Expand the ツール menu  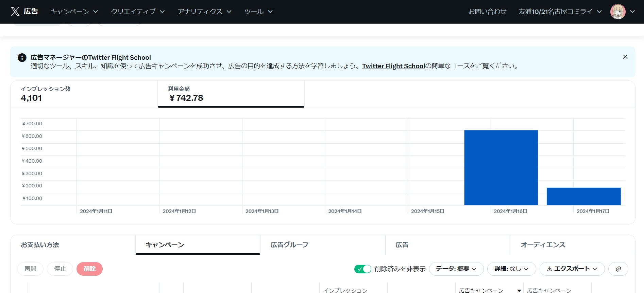click(258, 12)
